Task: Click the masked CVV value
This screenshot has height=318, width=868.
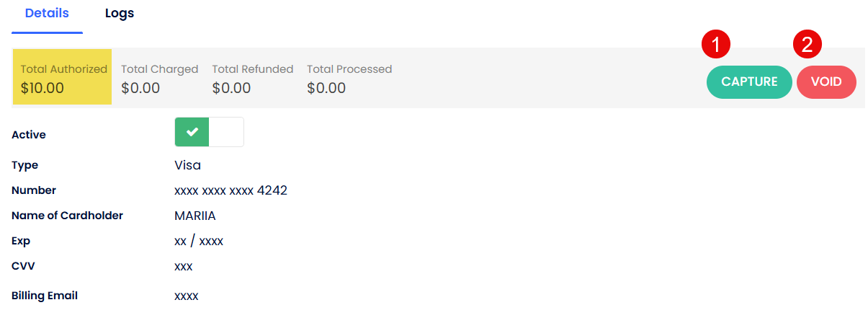Action: (x=183, y=266)
